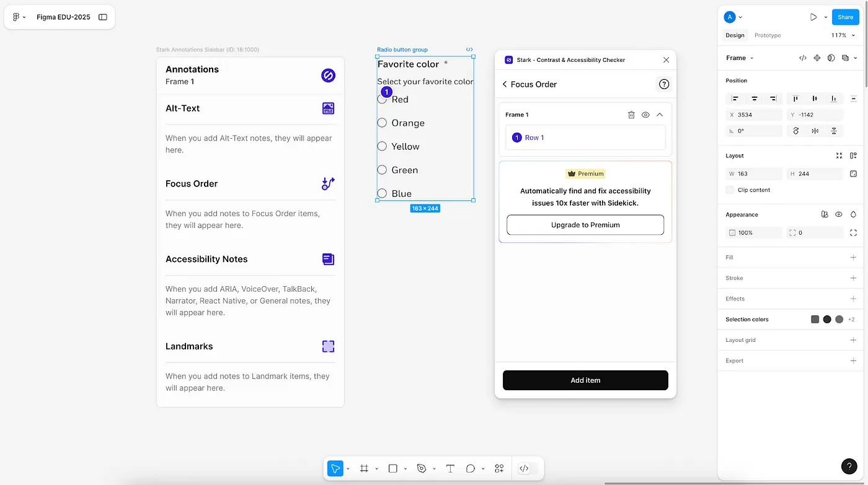The height and width of the screenshot is (485, 868).
Task: Open the Stark help question mark
Action: (664, 84)
